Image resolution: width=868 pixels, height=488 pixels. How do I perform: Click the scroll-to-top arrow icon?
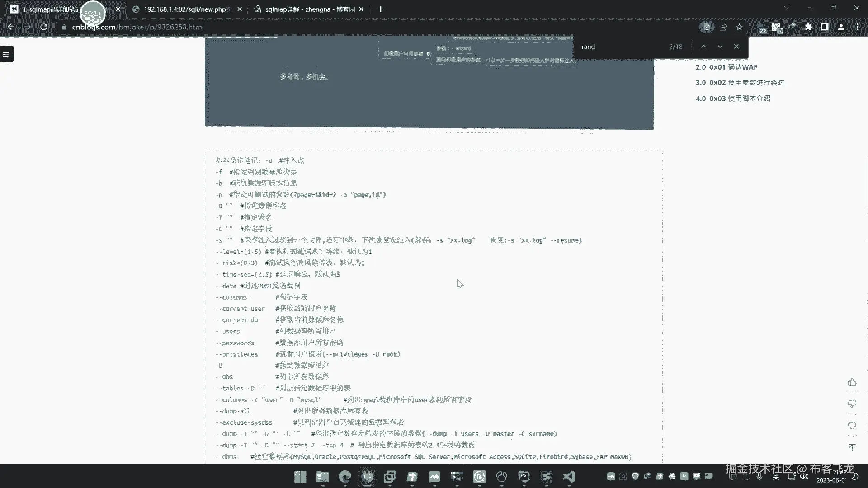852,447
